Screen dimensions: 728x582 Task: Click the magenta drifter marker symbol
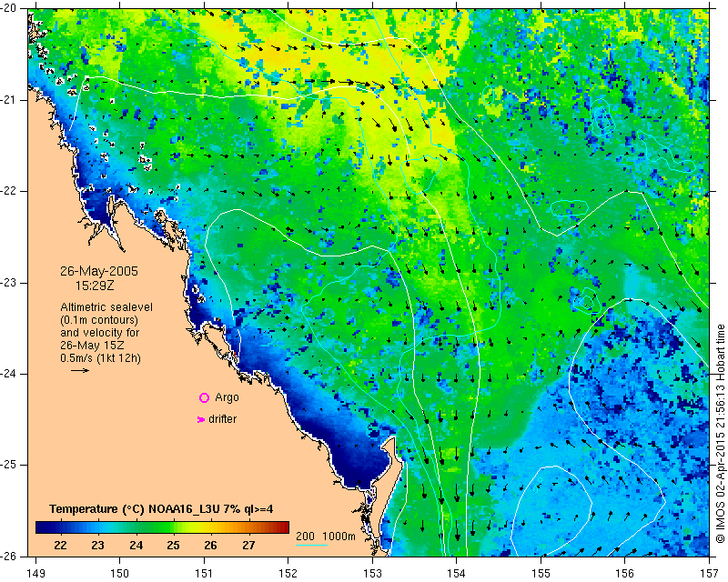point(201,419)
